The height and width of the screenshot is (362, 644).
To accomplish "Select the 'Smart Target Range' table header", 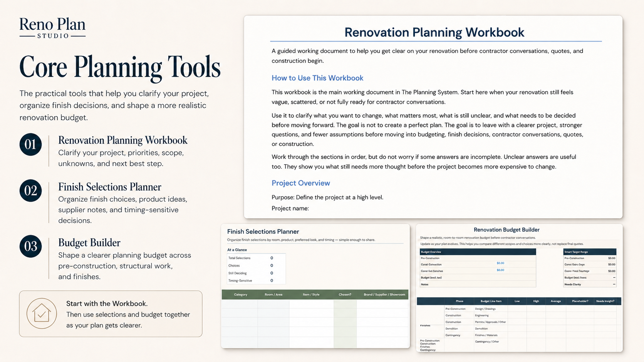I will point(576,252).
